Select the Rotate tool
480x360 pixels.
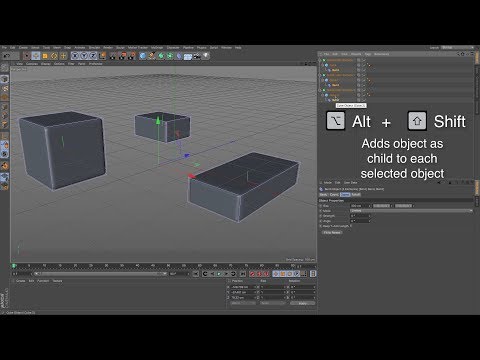(54, 56)
